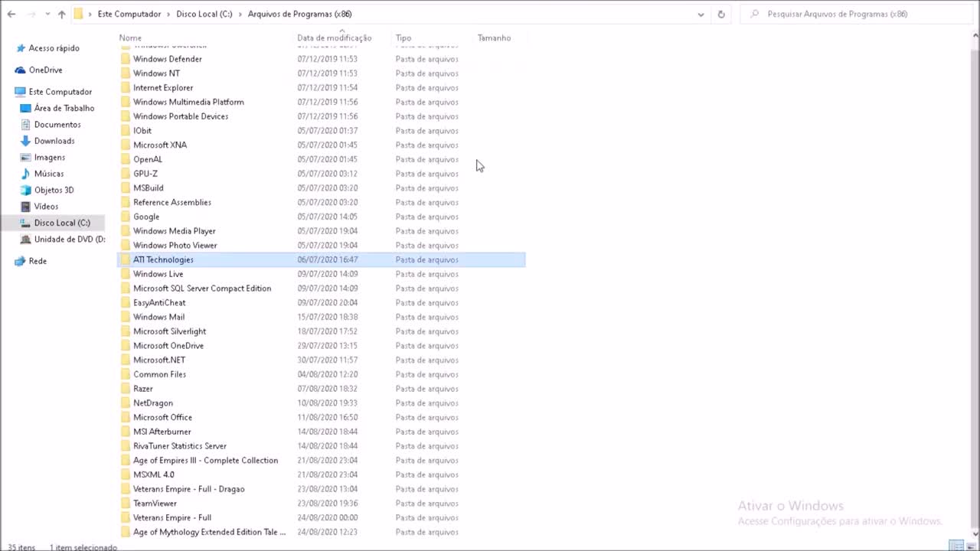Select Microsoft SQL Server Compact Edition
The width and height of the screenshot is (980, 551).
pos(202,289)
